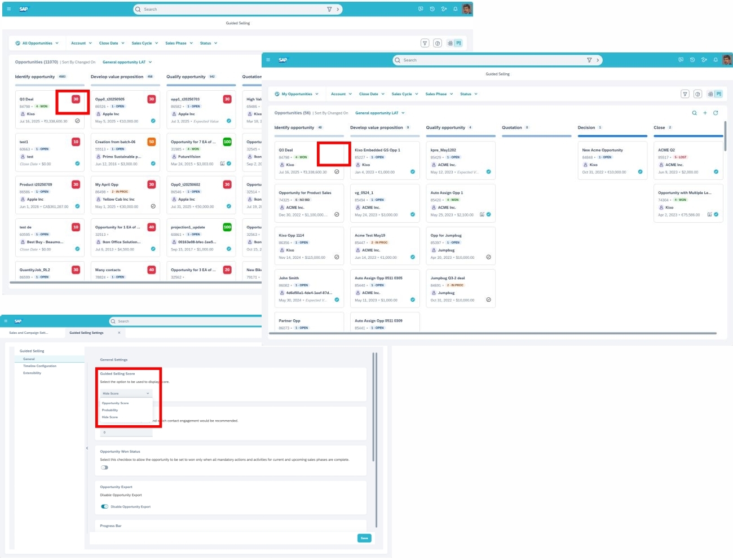Open My April Opp card

125,195
